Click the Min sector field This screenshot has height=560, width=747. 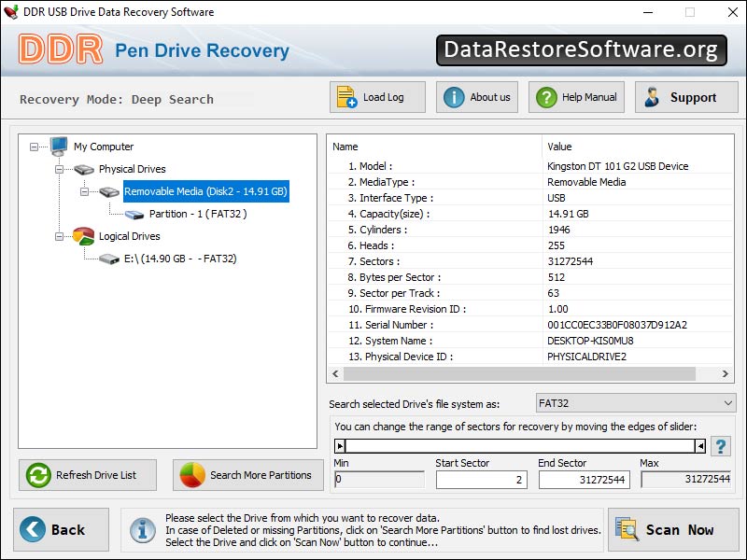click(x=379, y=479)
